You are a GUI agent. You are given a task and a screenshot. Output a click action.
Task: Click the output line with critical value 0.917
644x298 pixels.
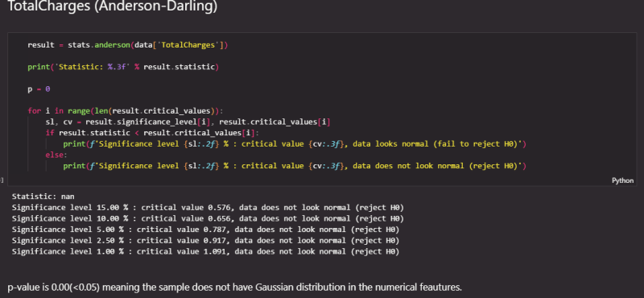coord(205,241)
